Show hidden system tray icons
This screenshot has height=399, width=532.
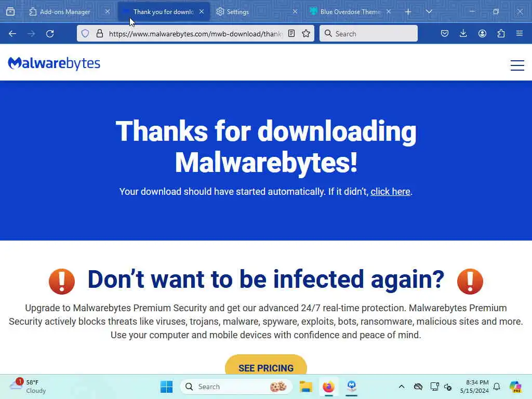[402, 387]
